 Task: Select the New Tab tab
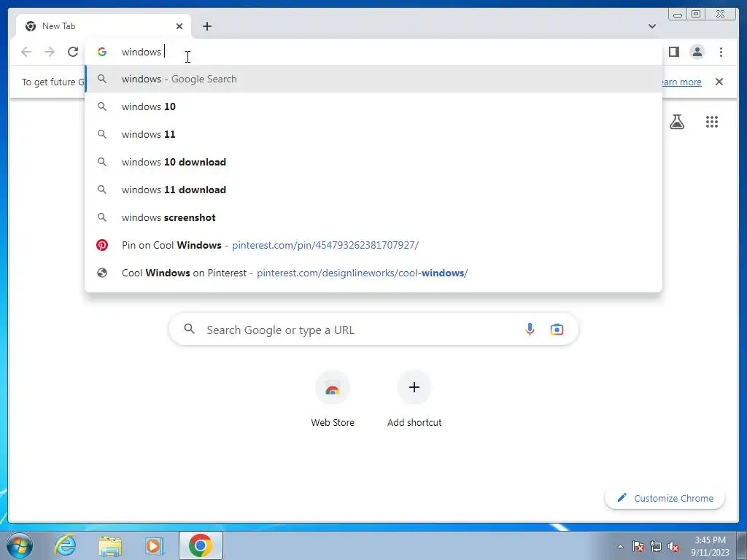(x=104, y=26)
